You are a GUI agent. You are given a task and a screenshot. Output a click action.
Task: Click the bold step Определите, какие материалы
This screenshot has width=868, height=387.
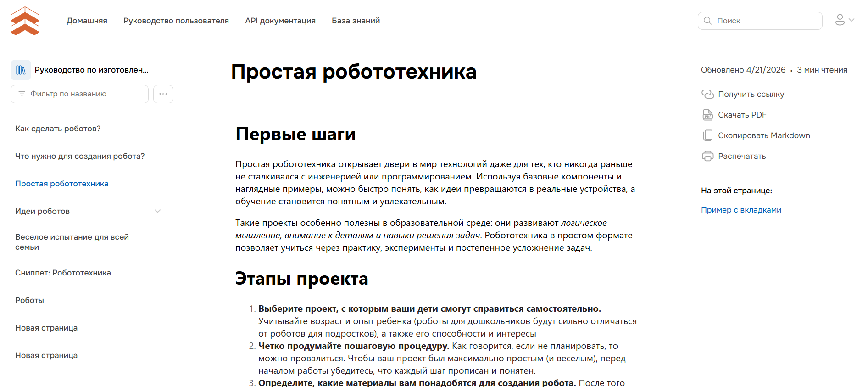[417, 382]
